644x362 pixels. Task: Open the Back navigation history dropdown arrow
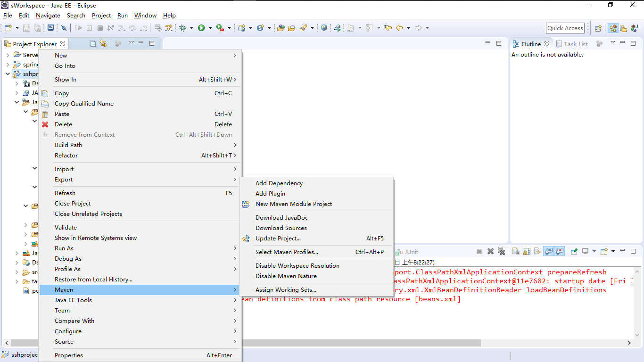408,28
